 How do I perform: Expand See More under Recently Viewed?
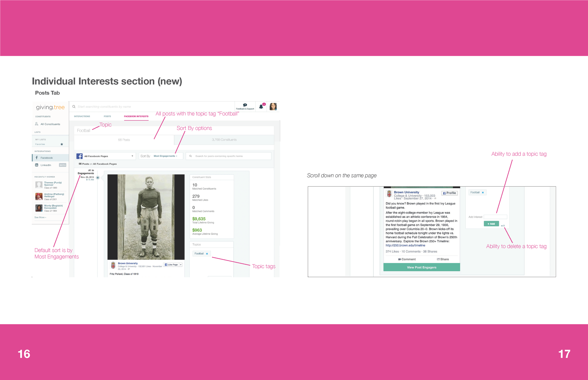click(40, 217)
